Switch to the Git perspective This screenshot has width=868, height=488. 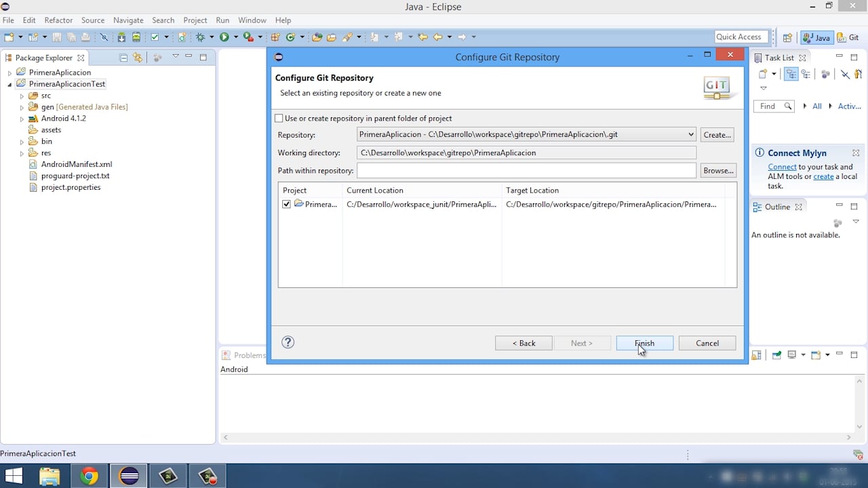(848, 37)
